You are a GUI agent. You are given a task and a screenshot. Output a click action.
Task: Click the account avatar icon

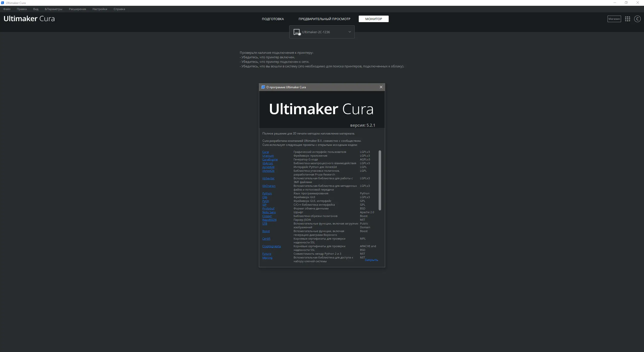(x=637, y=19)
